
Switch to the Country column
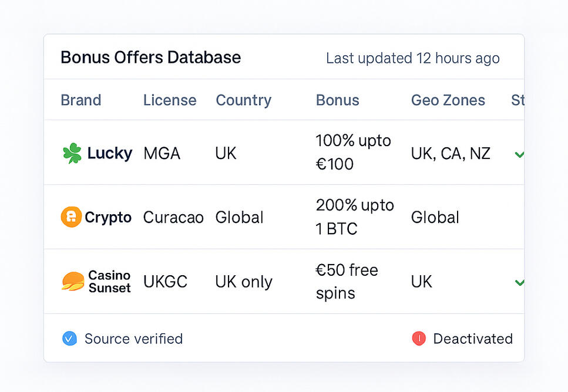[243, 100]
